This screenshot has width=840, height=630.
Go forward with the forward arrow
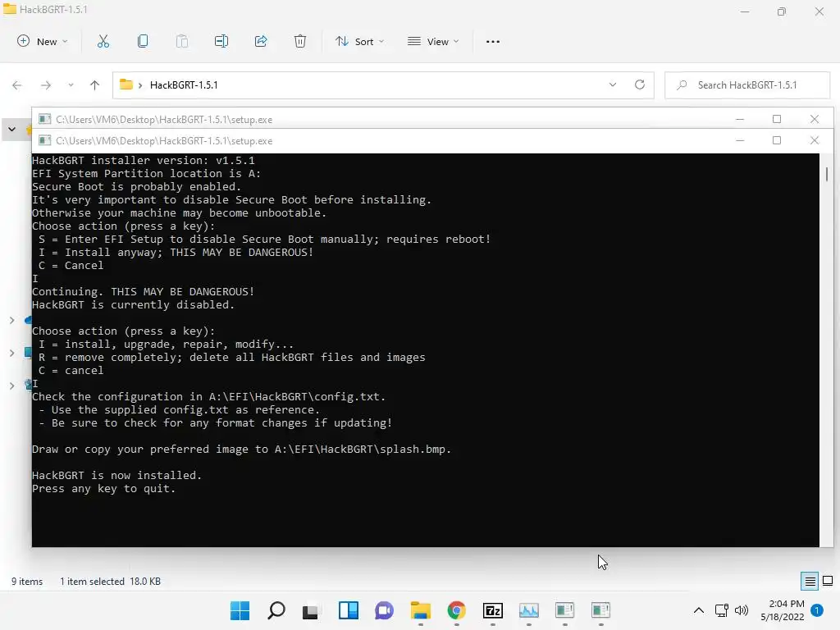pos(46,85)
